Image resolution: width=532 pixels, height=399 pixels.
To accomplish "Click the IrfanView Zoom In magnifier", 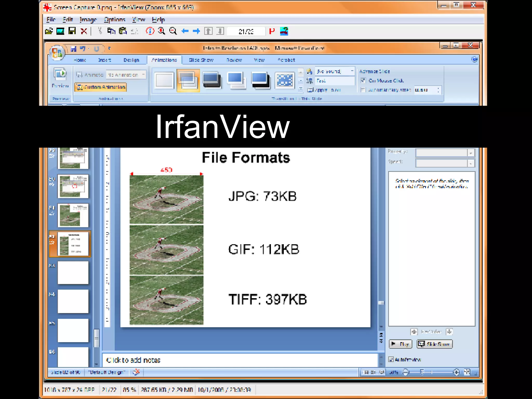I will click(161, 31).
